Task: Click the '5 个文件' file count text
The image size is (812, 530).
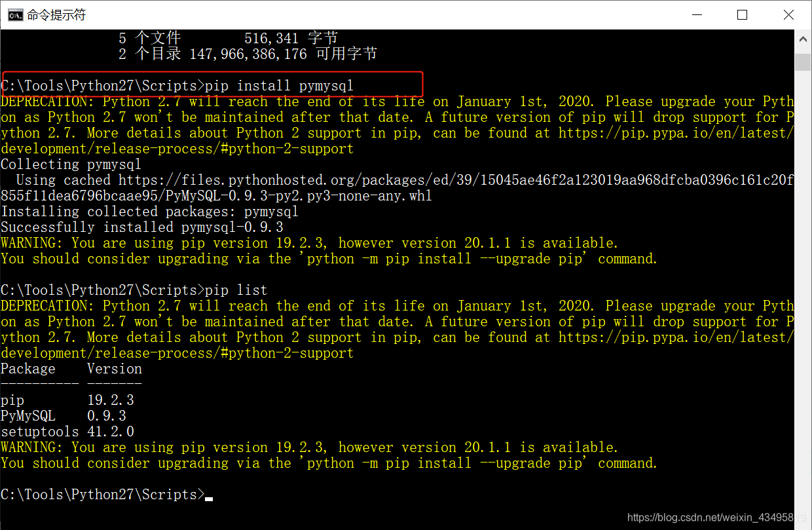Action: click(150, 39)
